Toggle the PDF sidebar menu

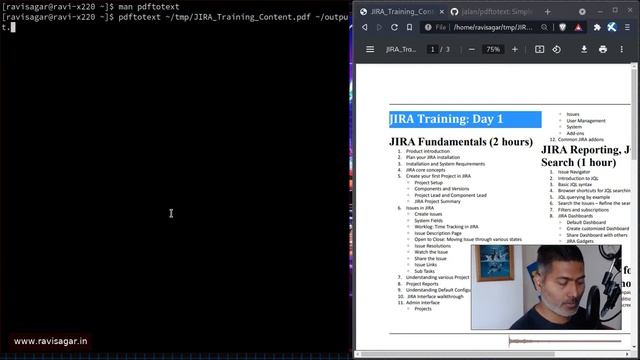pyautogui.click(x=370, y=49)
